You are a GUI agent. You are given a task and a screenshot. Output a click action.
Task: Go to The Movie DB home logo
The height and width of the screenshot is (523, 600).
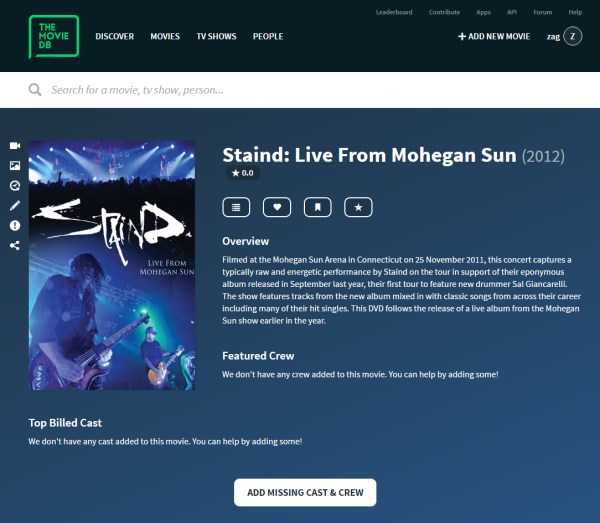(x=54, y=36)
